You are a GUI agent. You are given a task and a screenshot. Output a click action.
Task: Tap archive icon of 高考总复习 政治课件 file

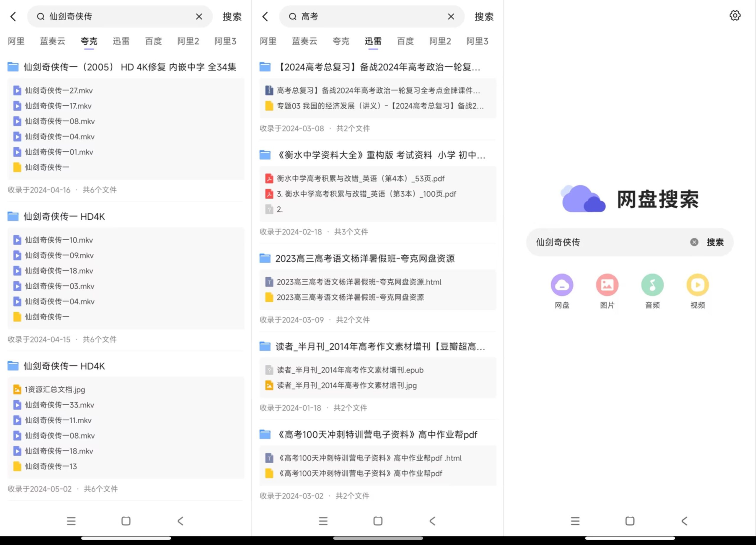point(269,90)
